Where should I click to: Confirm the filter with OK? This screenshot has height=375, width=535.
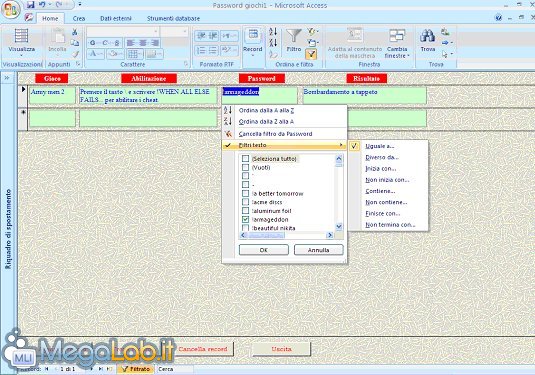[264, 250]
